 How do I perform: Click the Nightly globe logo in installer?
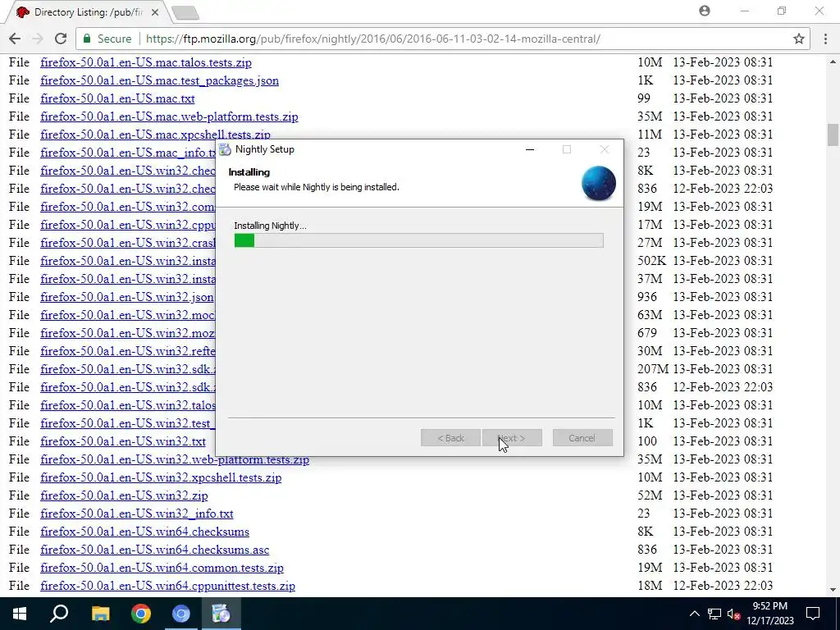click(x=598, y=183)
